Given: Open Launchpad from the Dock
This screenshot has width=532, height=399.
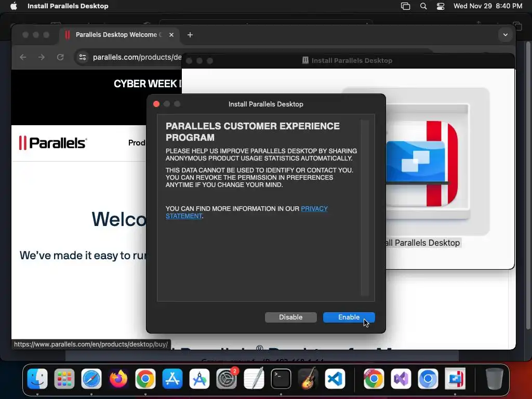Looking at the screenshot, I should pos(64,379).
